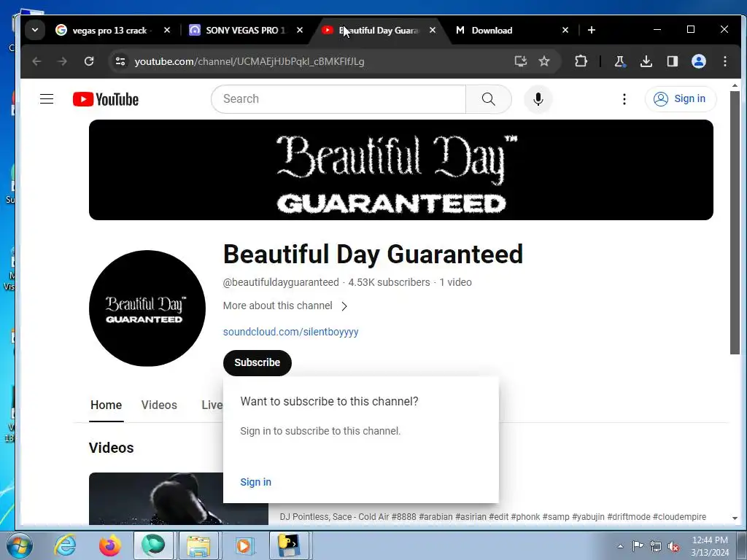Select the Live channel tab
Viewport: 747px width, 560px height.
point(212,405)
